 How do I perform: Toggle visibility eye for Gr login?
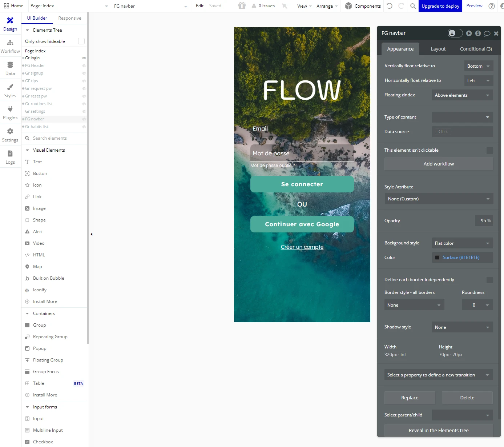pyautogui.click(x=84, y=58)
